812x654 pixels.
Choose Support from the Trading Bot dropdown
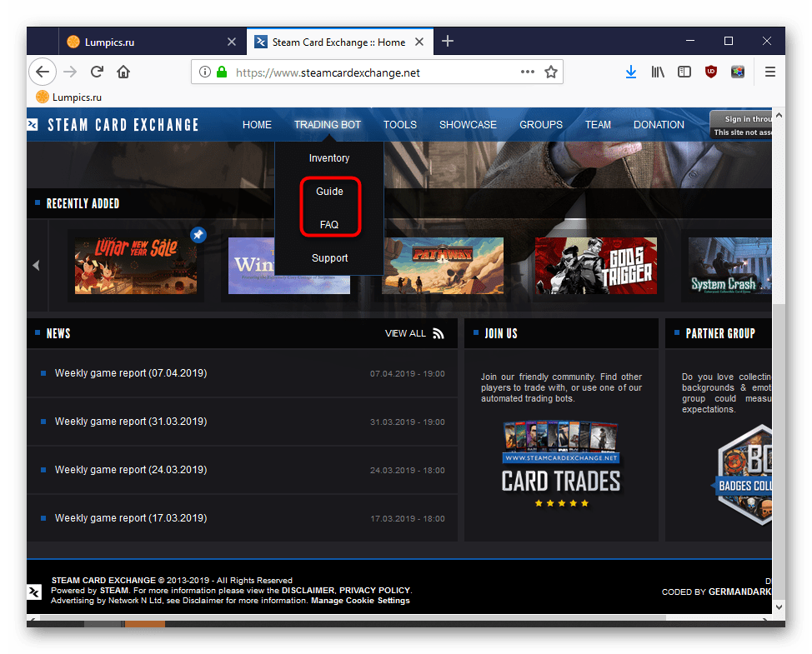[329, 258]
